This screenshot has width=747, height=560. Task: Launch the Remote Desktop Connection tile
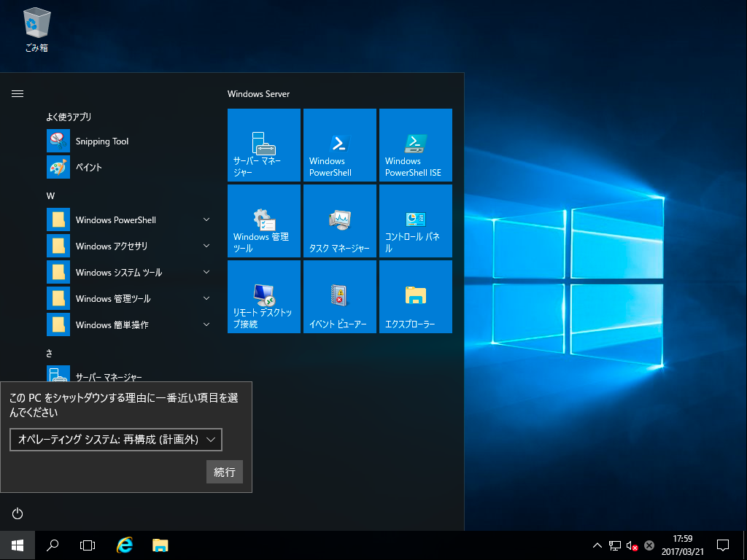(x=264, y=297)
